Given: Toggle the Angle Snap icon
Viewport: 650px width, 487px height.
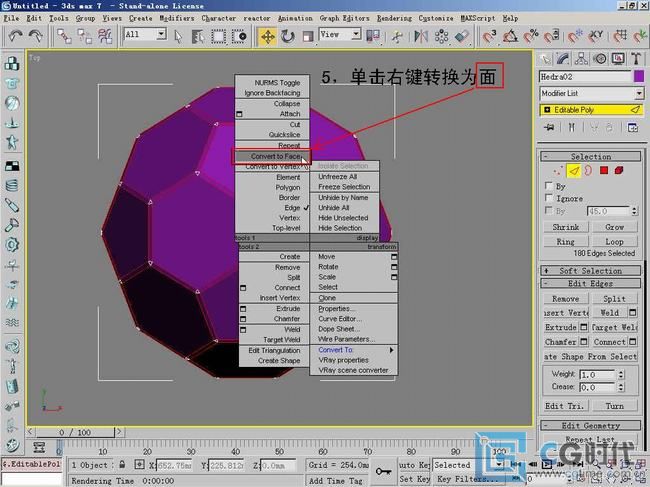Looking at the screenshot, I should point(510,36).
